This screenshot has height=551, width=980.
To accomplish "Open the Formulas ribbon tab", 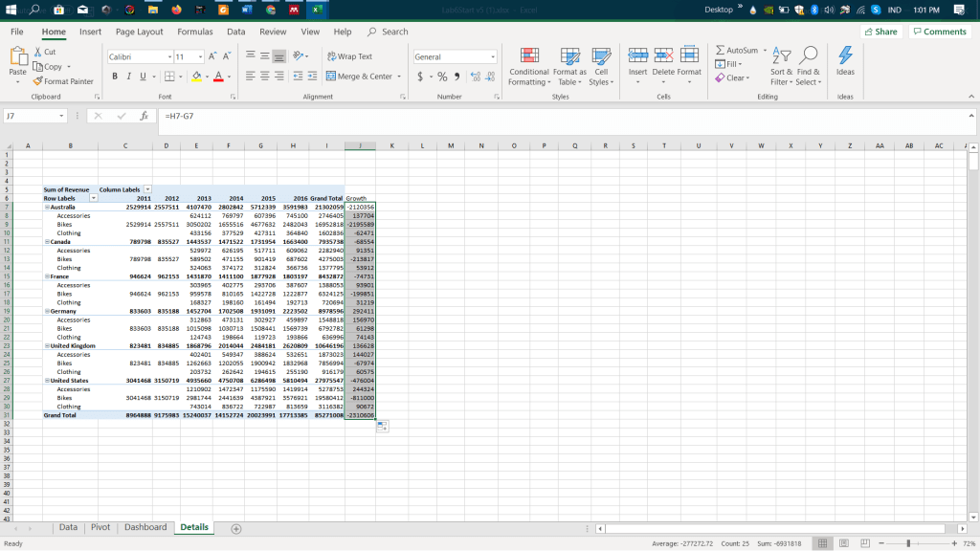I will tap(194, 32).
